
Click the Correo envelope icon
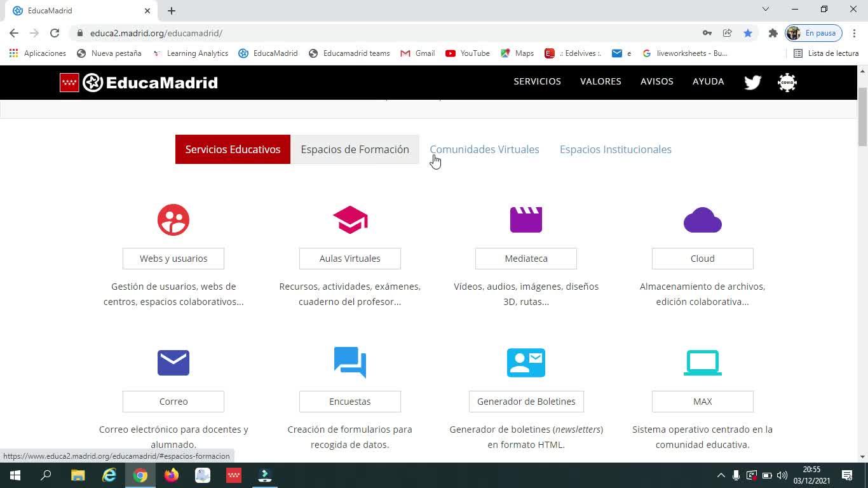tap(173, 363)
